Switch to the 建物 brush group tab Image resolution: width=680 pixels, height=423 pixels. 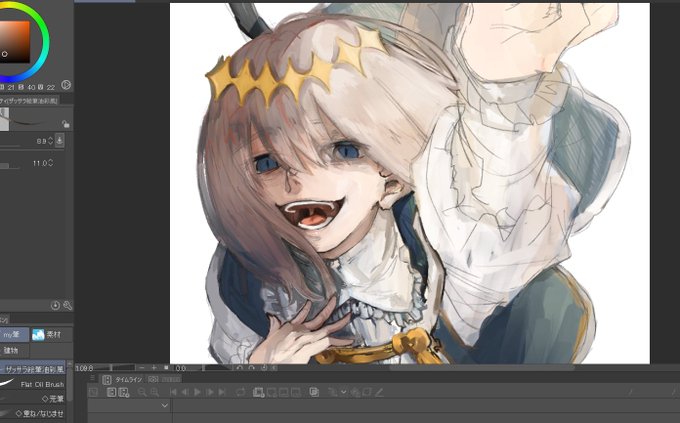[13, 350]
